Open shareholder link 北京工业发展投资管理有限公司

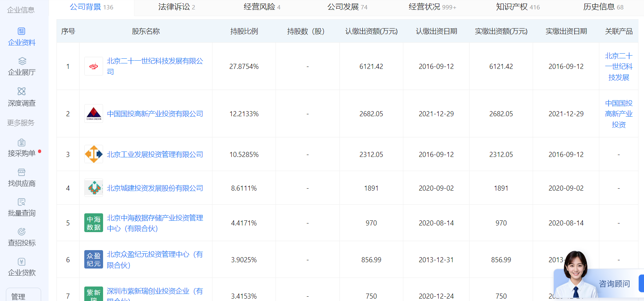click(x=155, y=154)
